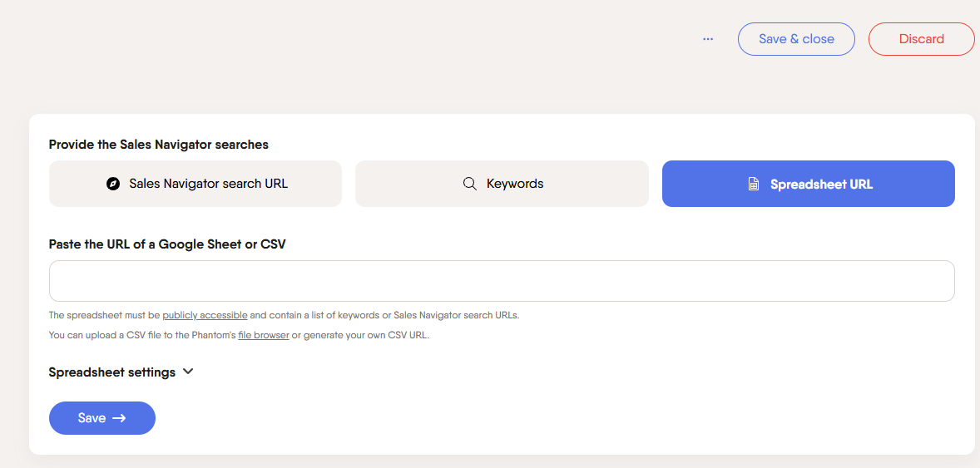Open the three-dots more options menu

pos(708,39)
